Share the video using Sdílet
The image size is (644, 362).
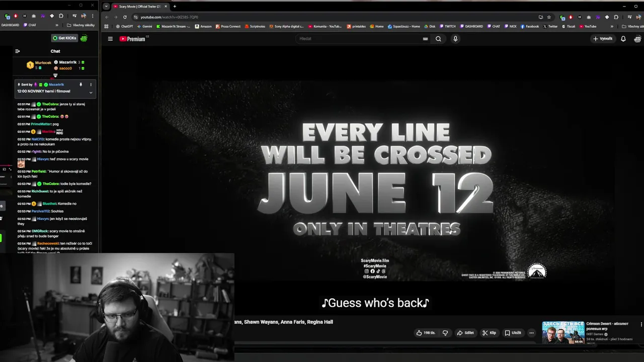[465, 333]
